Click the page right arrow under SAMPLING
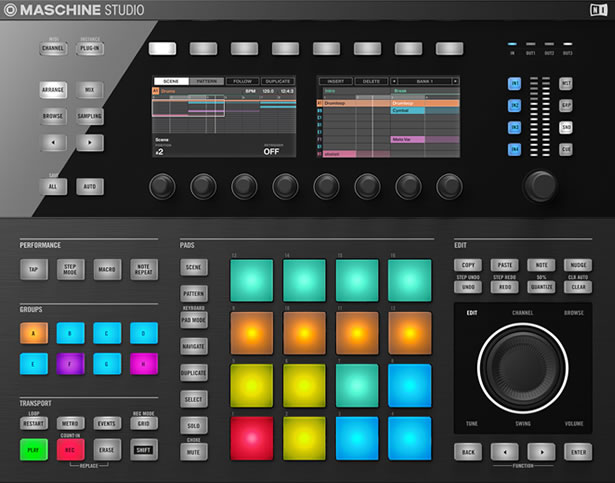 coord(90,142)
